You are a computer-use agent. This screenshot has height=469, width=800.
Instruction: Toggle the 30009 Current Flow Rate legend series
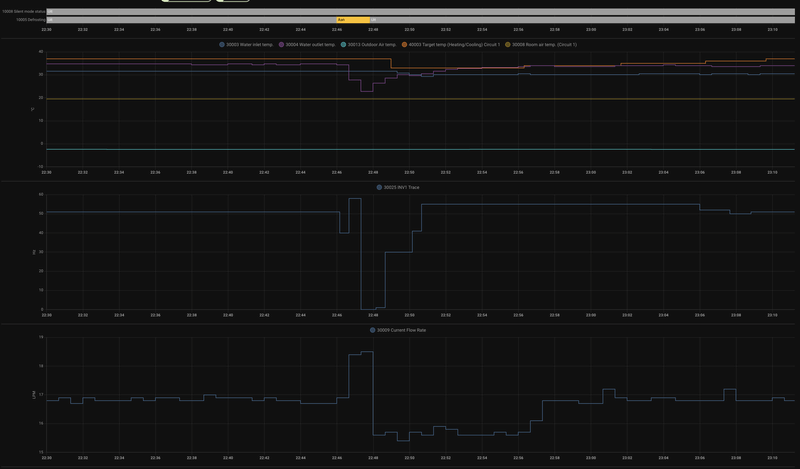398,330
